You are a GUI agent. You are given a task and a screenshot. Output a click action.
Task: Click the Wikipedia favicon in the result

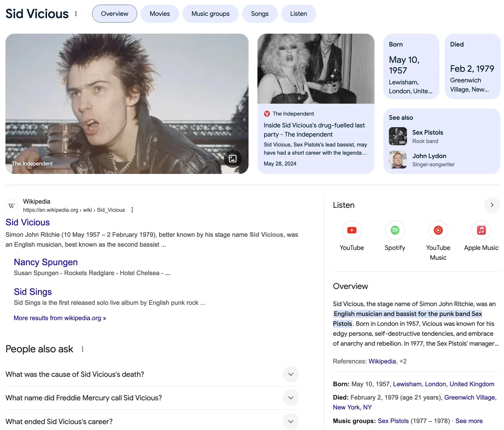tap(11, 206)
